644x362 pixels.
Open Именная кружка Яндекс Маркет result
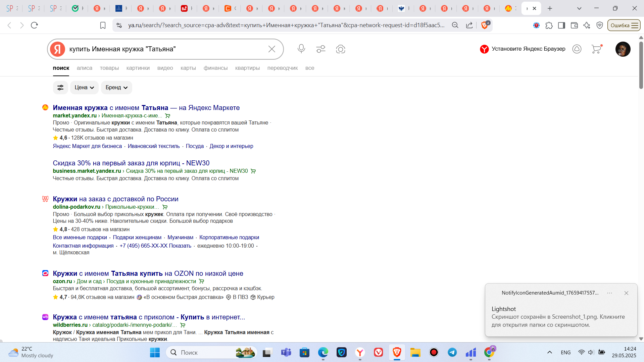pos(146,108)
